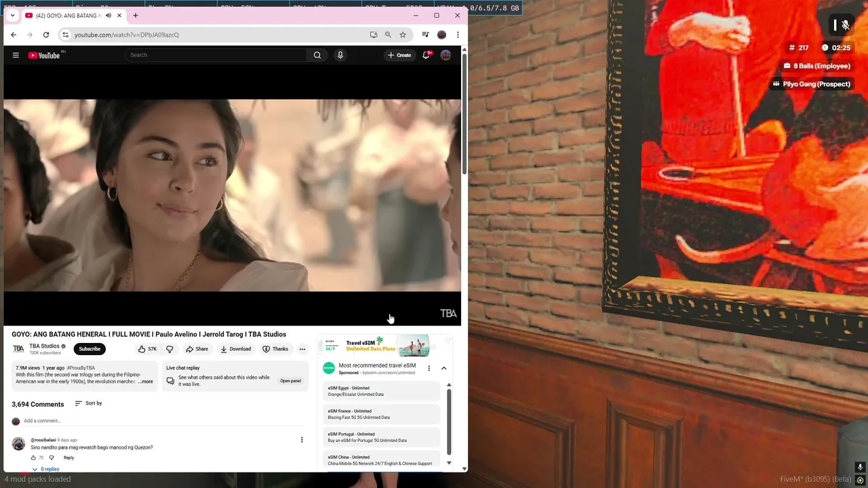Click the ad list's up scroll arrow
This screenshot has height=488, width=868.
click(449, 385)
